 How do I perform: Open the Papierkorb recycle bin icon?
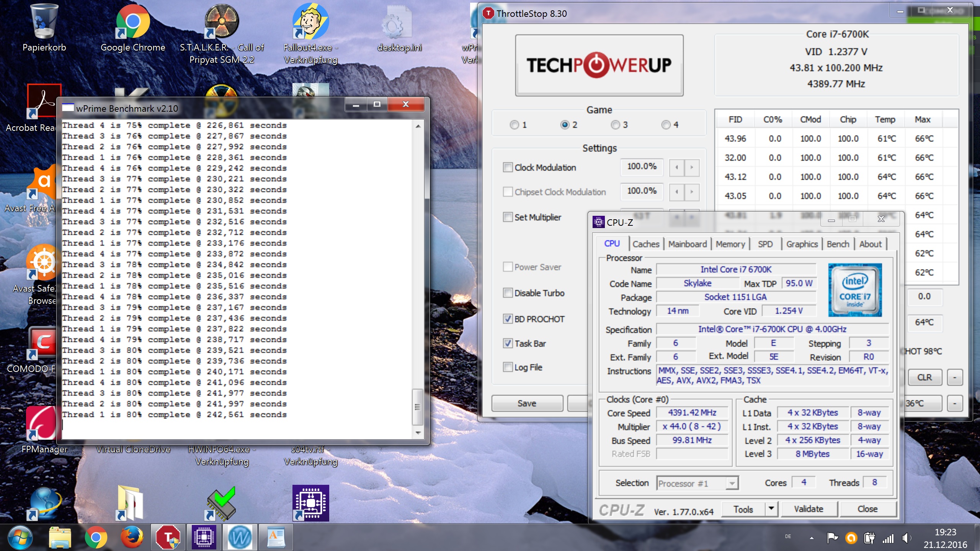(x=44, y=28)
